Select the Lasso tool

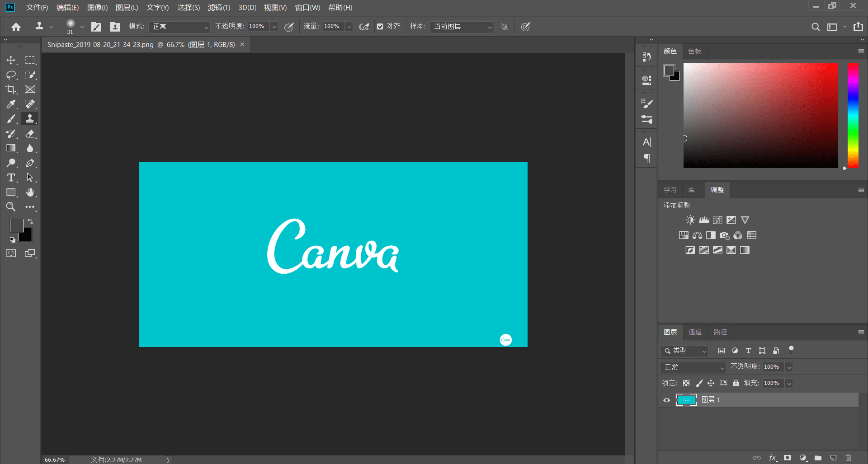[11, 75]
